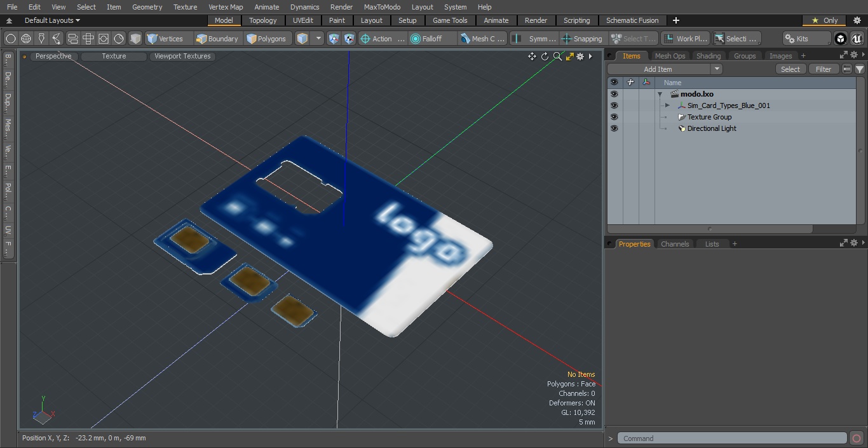Open the UVEdit layout tab

tap(303, 20)
